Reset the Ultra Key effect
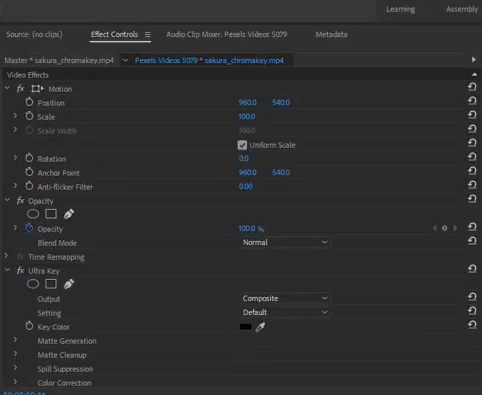 click(472, 269)
